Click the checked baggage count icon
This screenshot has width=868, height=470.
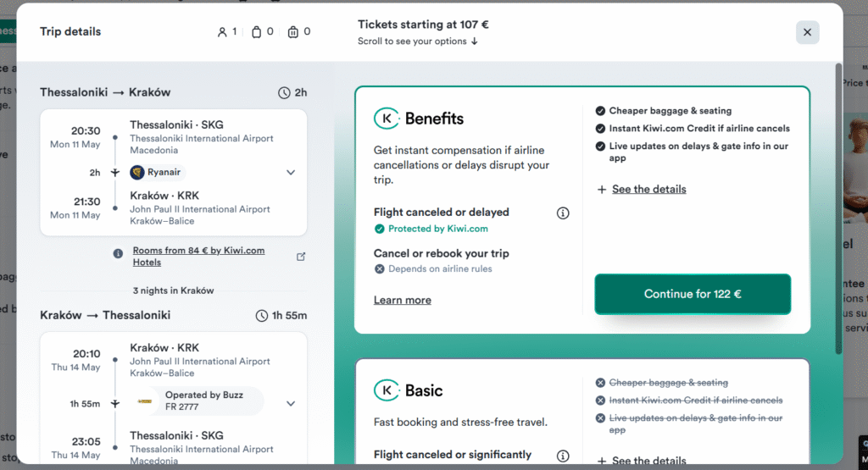(293, 32)
